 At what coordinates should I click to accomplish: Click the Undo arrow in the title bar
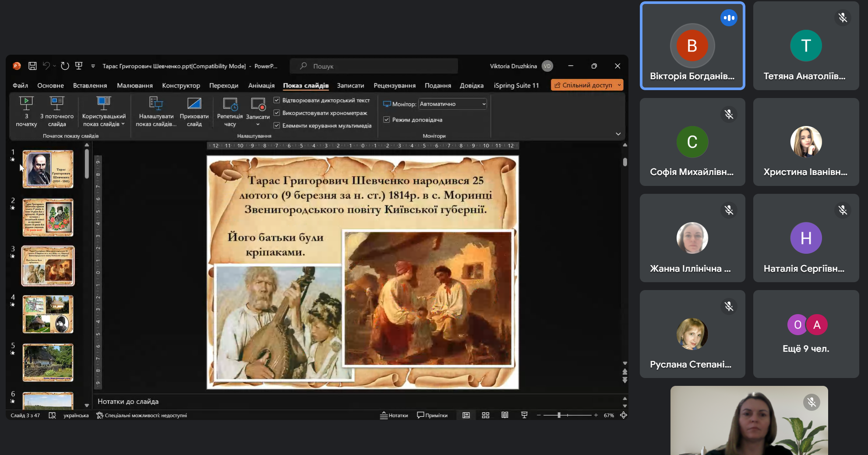[46, 66]
